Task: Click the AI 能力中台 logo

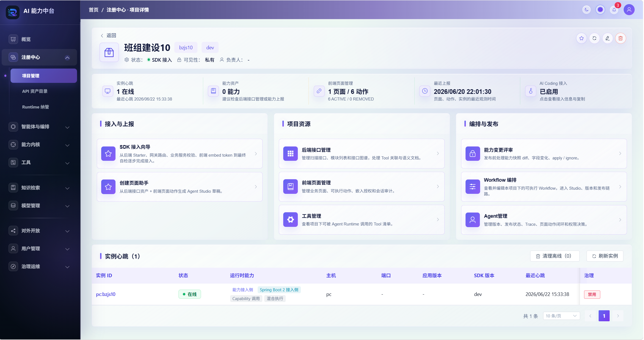Action: pyautogui.click(x=13, y=12)
